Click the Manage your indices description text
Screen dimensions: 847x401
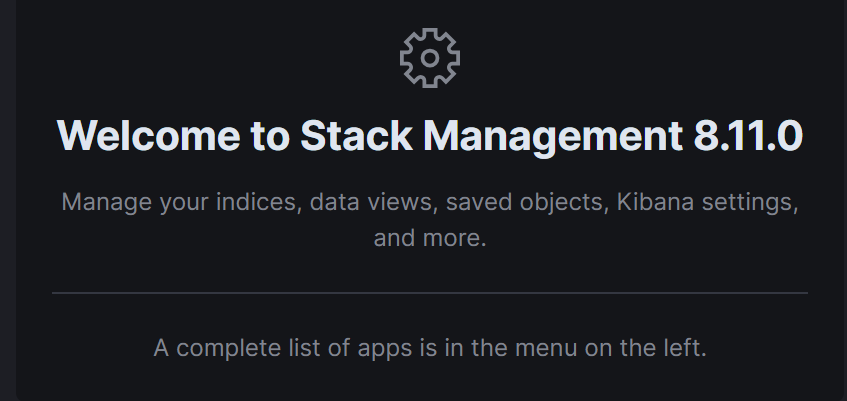429,202
